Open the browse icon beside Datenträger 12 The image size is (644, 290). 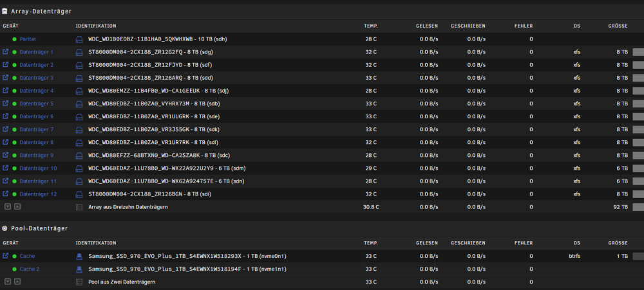pos(5,194)
